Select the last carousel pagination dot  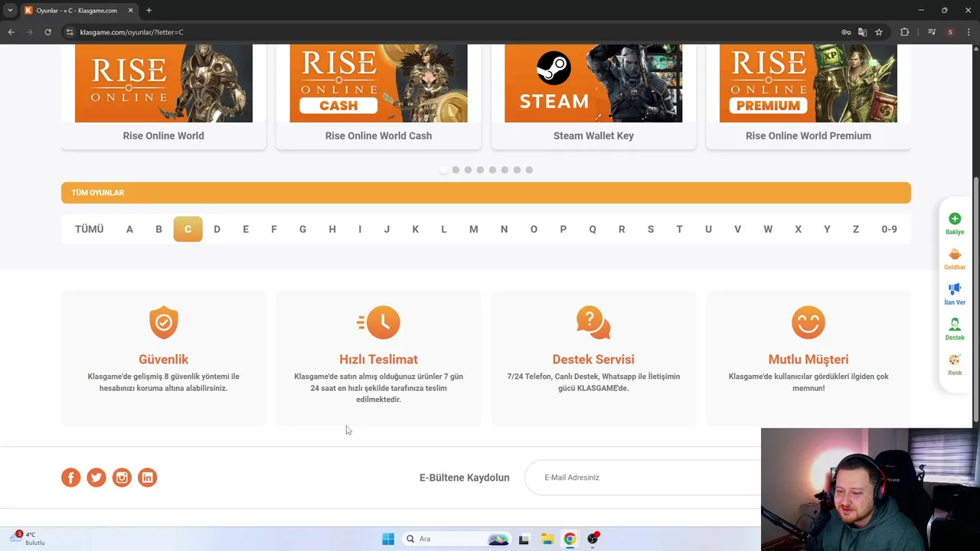click(529, 170)
